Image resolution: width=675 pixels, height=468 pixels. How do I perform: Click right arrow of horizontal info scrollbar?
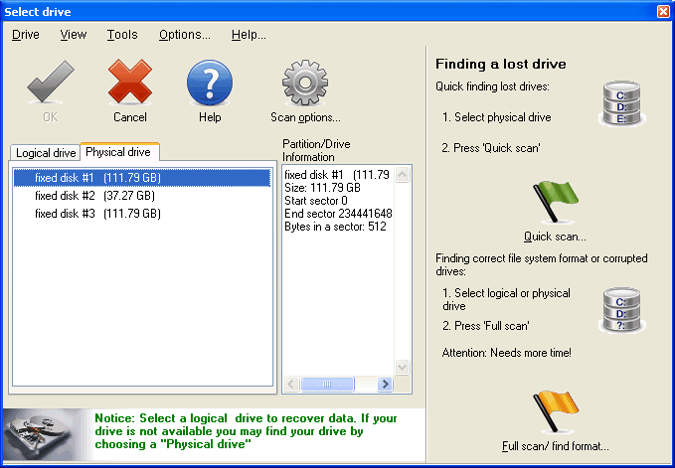click(x=385, y=384)
